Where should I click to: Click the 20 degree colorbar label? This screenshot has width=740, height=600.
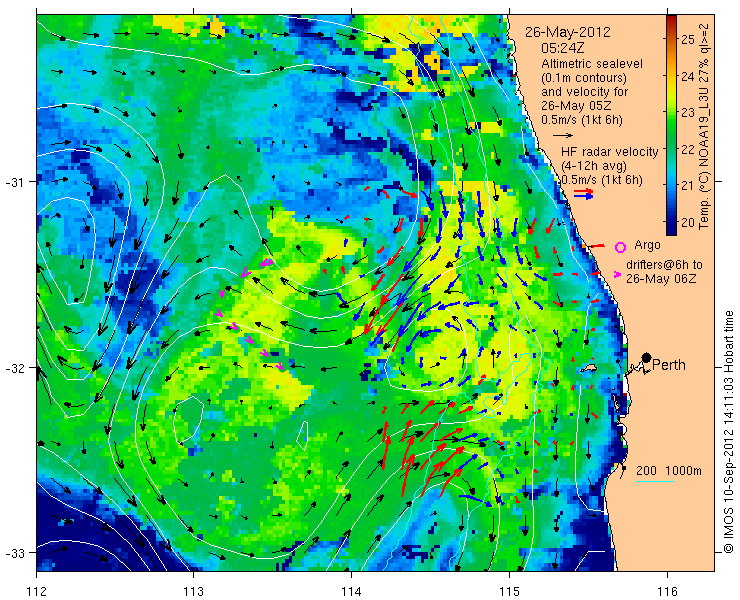688,222
